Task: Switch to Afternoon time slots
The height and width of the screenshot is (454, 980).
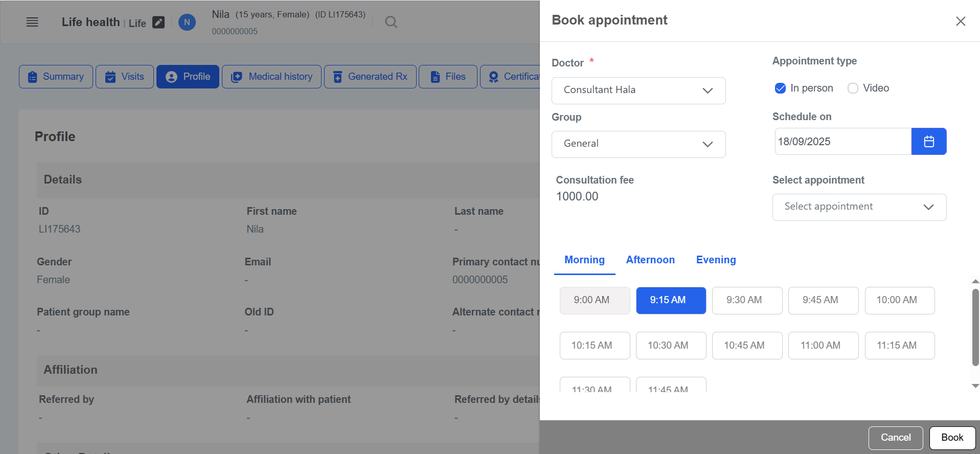Action: 650,260
